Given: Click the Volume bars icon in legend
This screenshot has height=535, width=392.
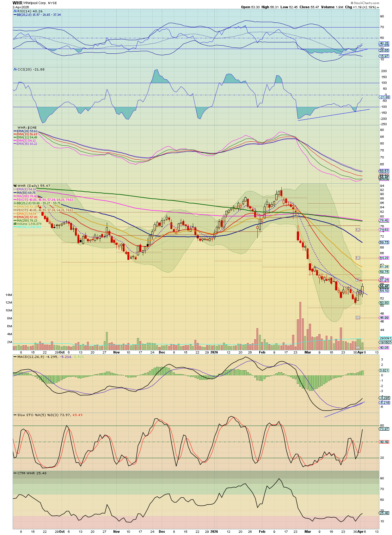Looking at the screenshot, I should 15,224.
